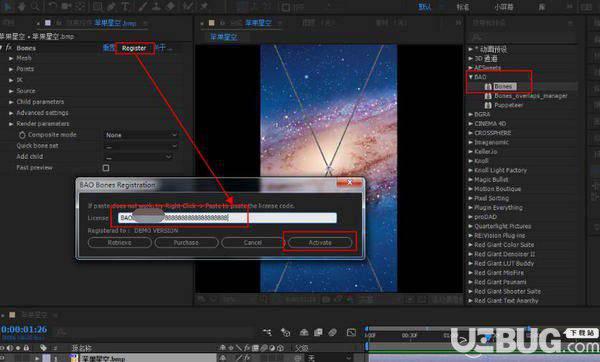Screen dimensions: 600x362
Task: Click the effect controls tab label color swatch
Action: pos(47,23)
